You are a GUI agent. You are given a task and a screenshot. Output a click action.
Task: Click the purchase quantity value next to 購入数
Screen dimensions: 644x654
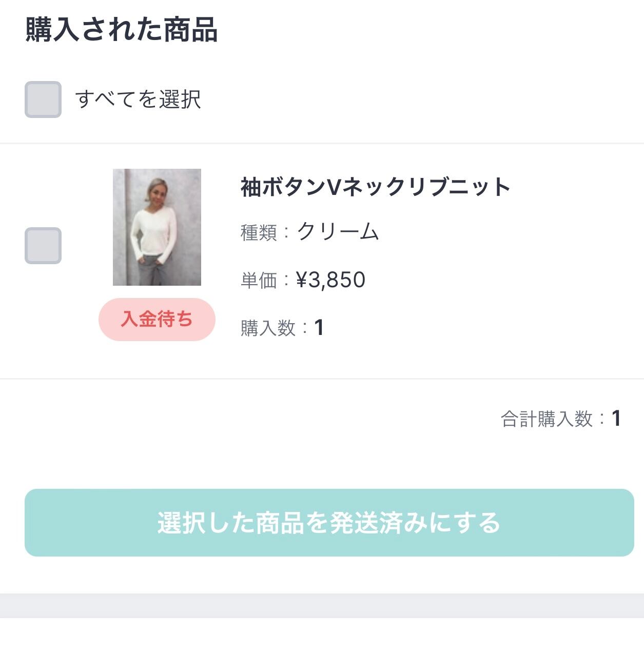coord(319,328)
